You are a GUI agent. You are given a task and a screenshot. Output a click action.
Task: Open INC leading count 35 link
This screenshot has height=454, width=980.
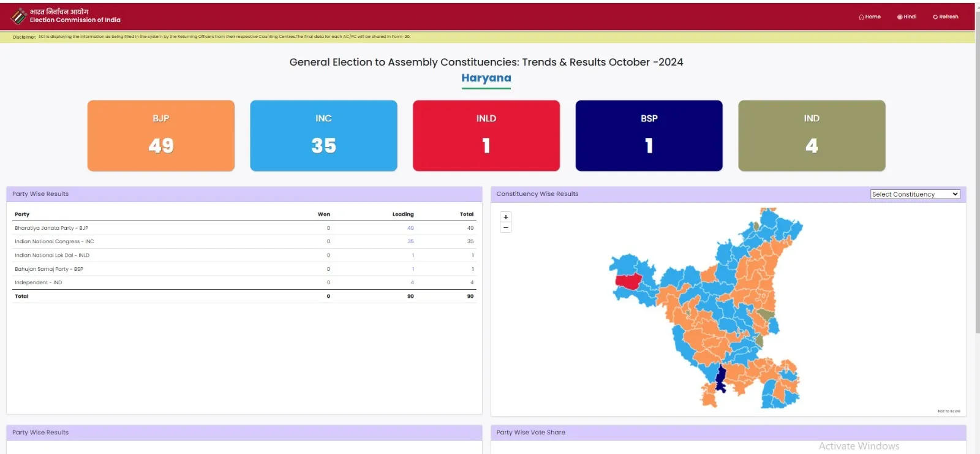(410, 241)
